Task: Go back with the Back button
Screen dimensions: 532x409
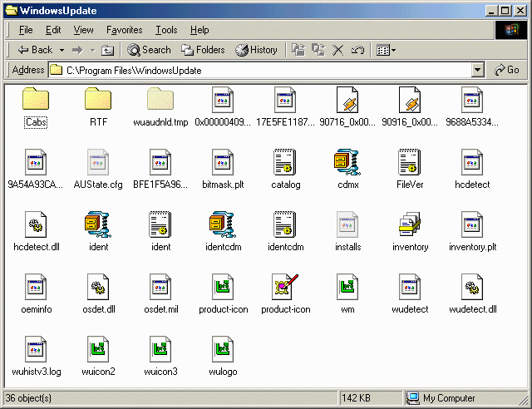Action: pyautogui.click(x=35, y=50)
